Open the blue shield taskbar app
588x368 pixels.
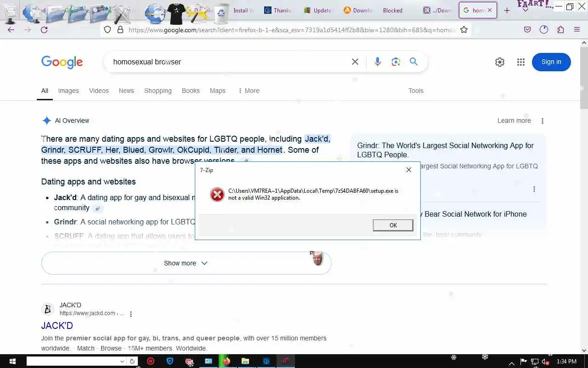pyautogui.click(x=170, y=361)
